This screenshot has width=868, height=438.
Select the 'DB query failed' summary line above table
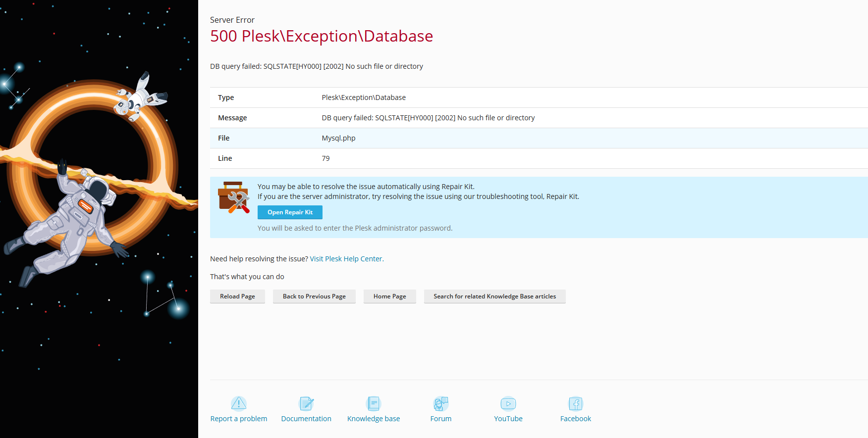tap(317, 66)
